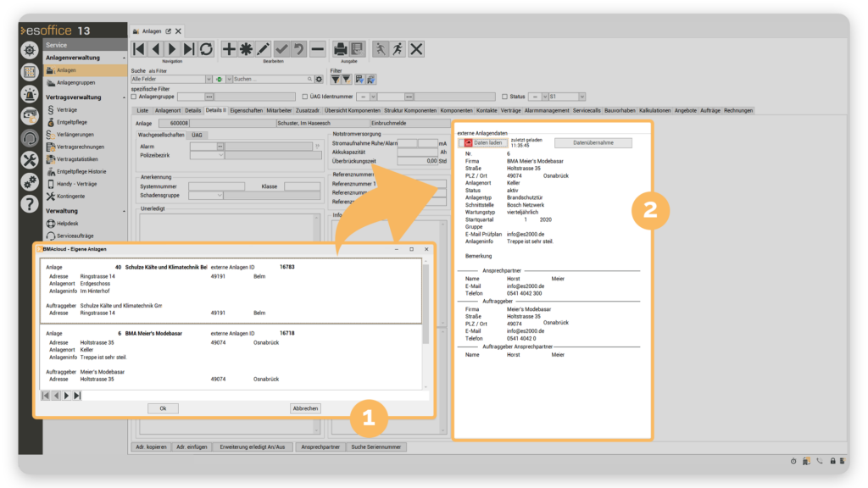Open the report icon next to the printer
This screenshot has width=868, height=488.
point(357,49)
